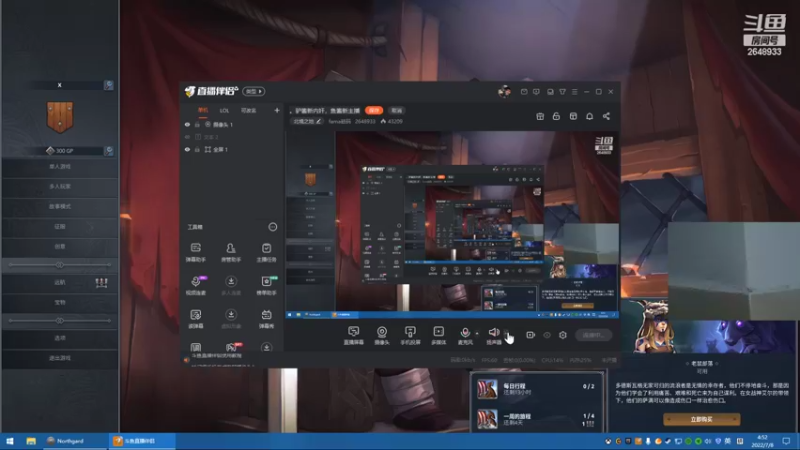Add a 直播屏幕 screen capture source

(x=354, y=335)
